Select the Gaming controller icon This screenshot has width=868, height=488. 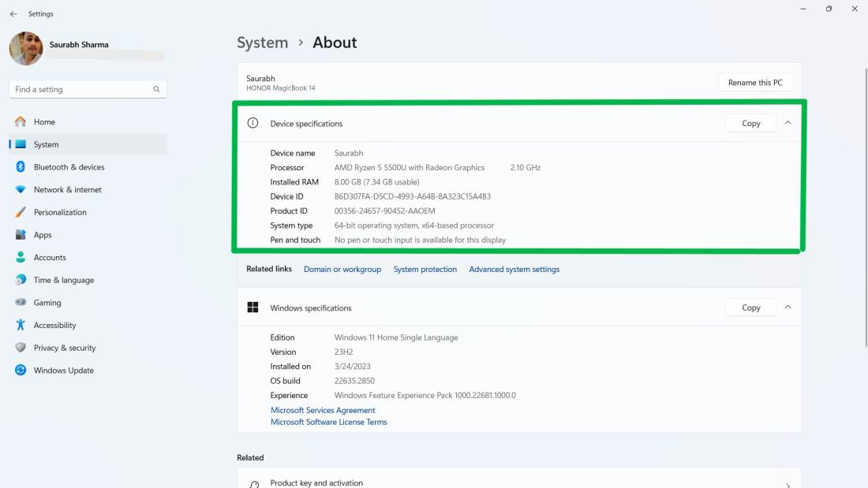(x=21, y=303)
